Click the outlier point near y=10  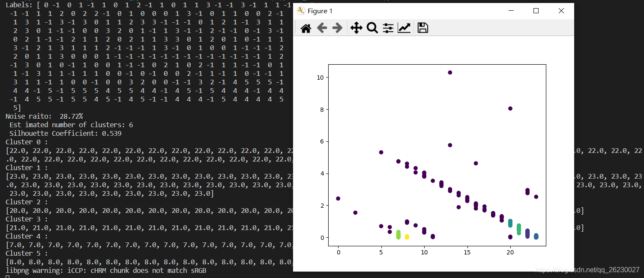tap(450, 72)
